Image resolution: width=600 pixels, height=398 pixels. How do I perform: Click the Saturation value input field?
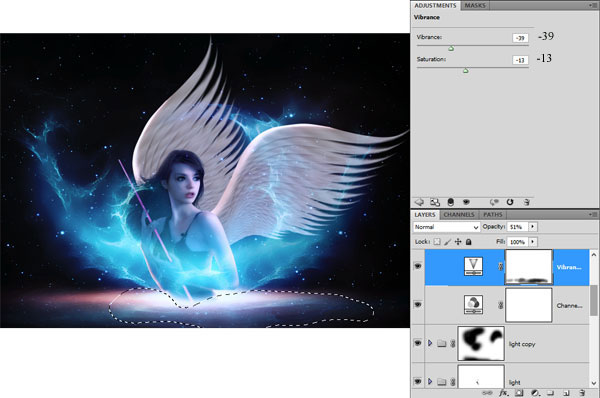(520, 60)
